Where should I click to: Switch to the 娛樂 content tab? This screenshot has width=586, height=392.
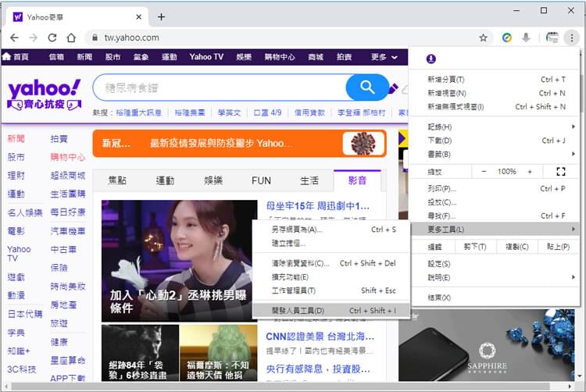point(213,180)
